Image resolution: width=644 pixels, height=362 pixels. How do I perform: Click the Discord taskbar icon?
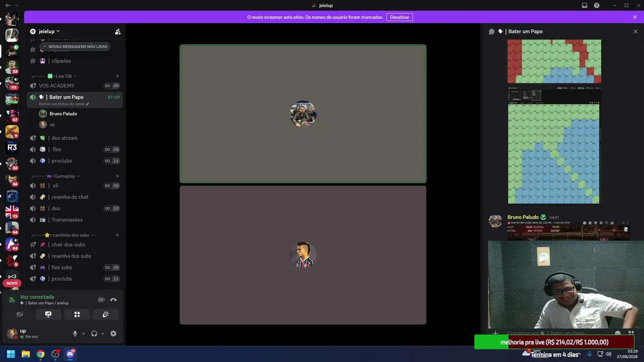pyautogui.click(x=70, y=354)
